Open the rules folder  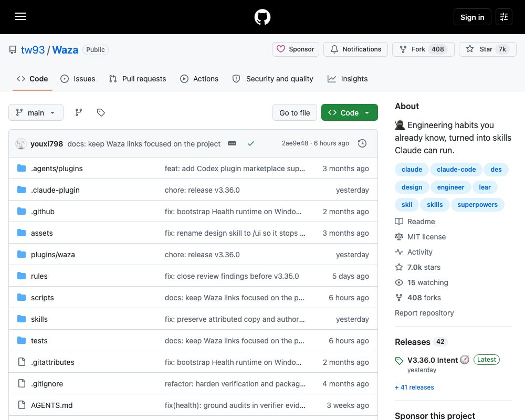pos(39,276)
